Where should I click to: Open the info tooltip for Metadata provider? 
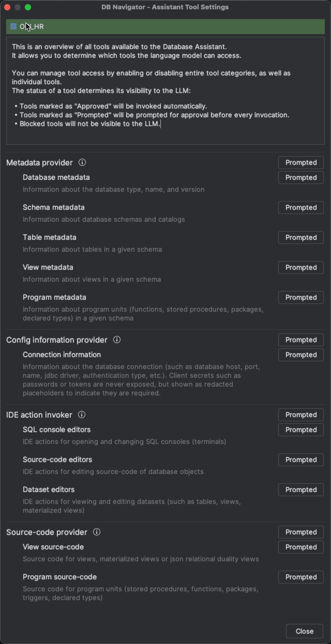tap(82, 163)
